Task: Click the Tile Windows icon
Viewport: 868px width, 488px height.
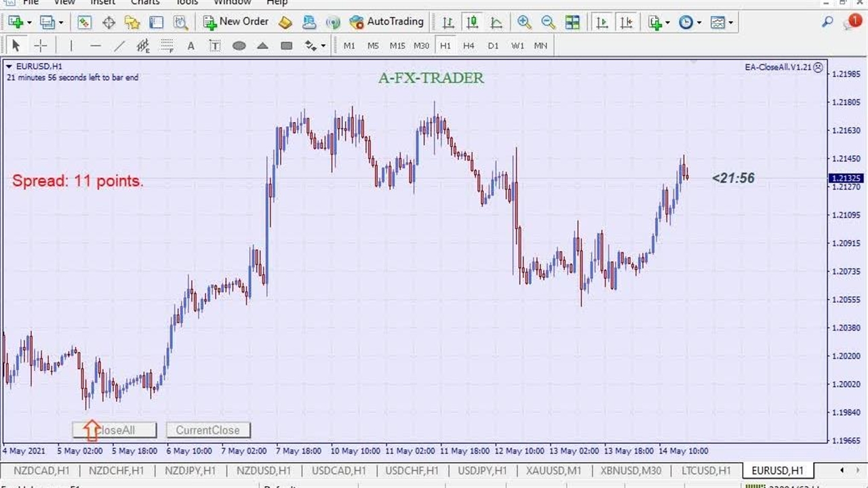Action: coord(572,22)
